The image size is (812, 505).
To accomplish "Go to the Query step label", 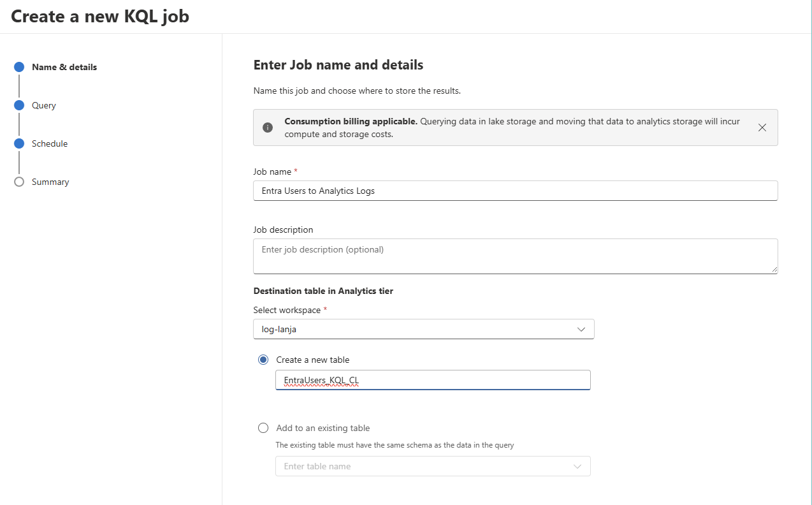I will point(44,105).
